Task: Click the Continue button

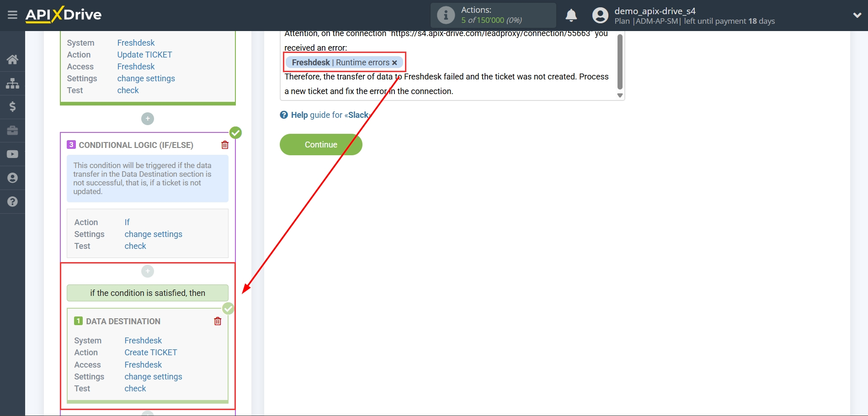Action: (321, 144)
